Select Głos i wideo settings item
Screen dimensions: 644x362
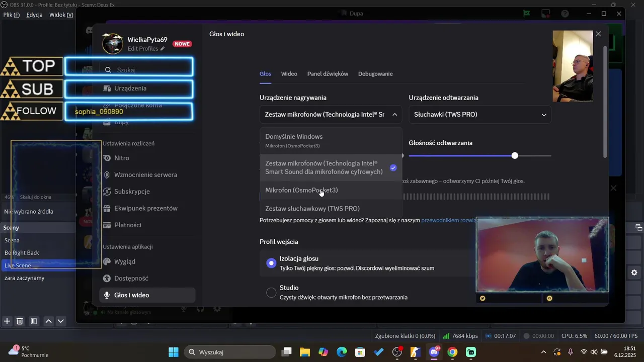coord(147,295)
